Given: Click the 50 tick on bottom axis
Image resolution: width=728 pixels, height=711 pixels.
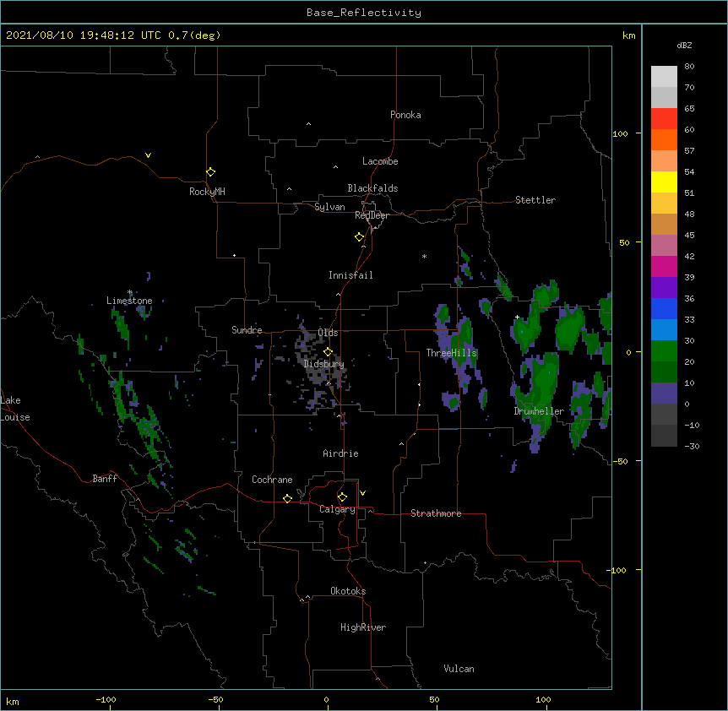Looking at the screenshot, I should click(x=434, y=699).
